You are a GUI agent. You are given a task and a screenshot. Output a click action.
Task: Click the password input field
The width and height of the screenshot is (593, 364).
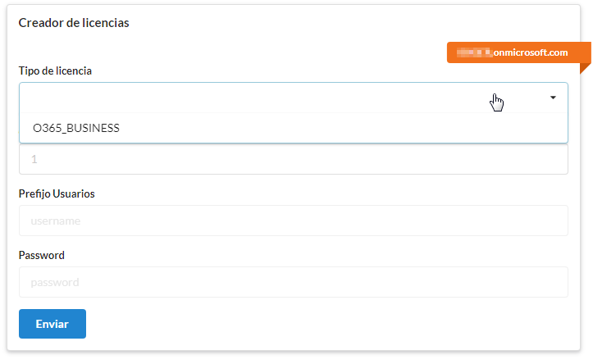tap(294, 282)
